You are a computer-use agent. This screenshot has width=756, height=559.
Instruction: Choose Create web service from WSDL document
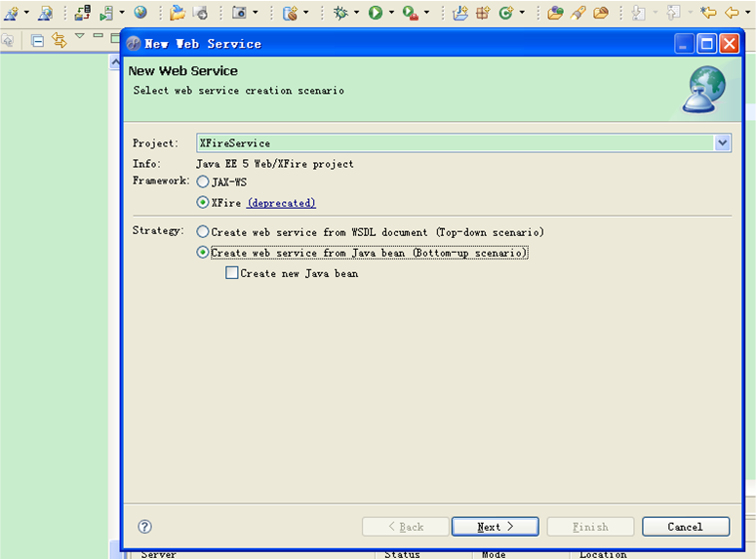[203, 232]
